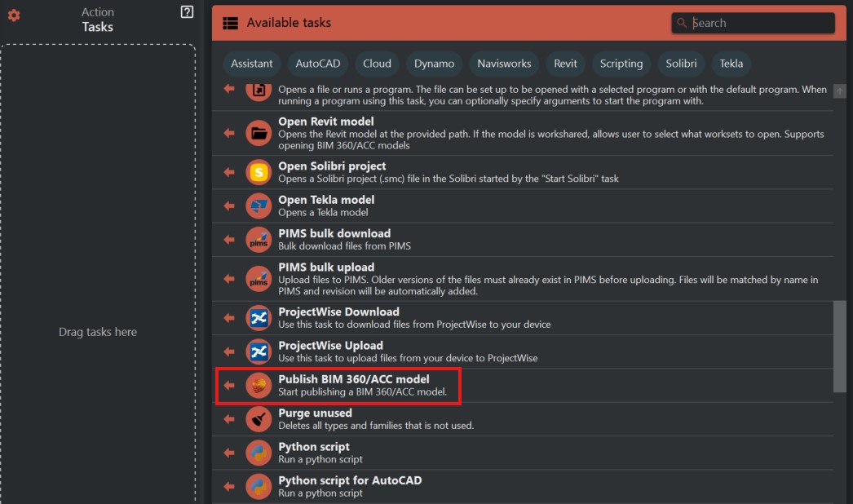The width and height of the screenshot is (853, 504).
Task: Click the settings gear icon
Action: (14, 15)
